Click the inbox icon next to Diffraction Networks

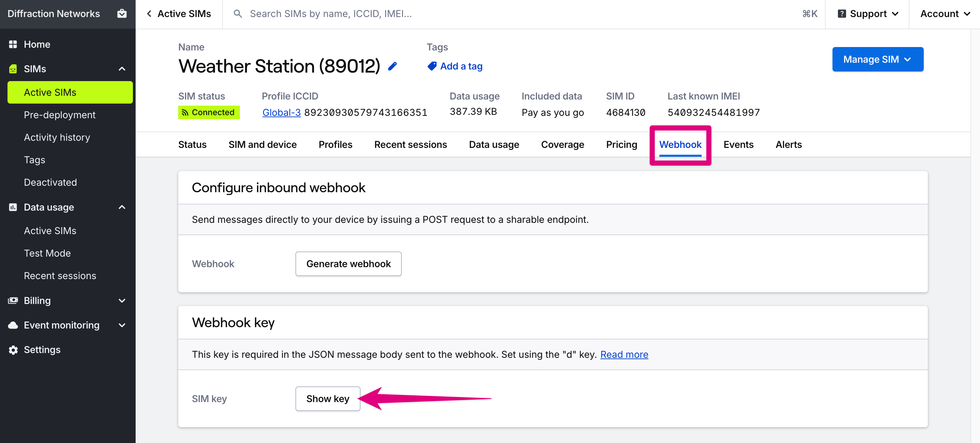pyautogui.click(x=122, y=13)
